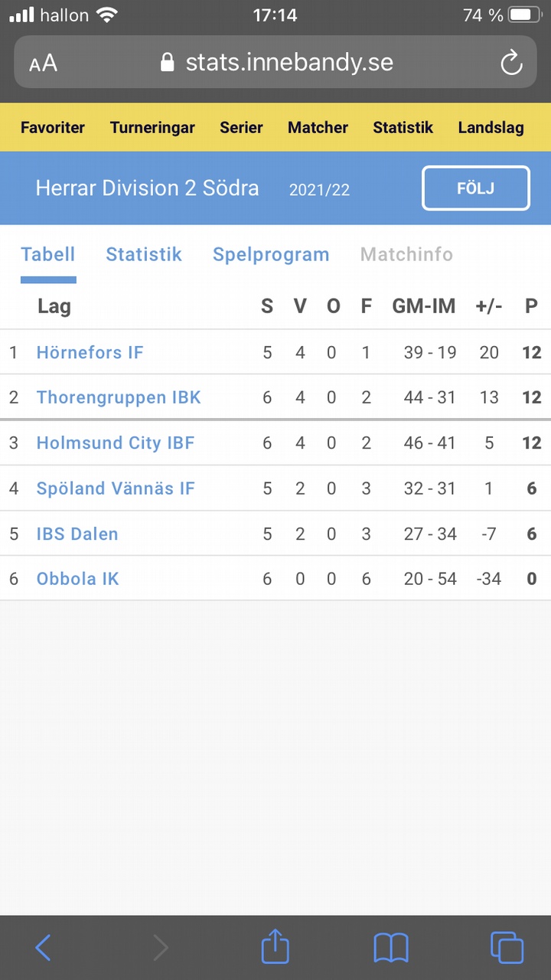Open the text size AA menu
Image resolution: width=551 pixels, height=980 pixels.
pos(43,64)
